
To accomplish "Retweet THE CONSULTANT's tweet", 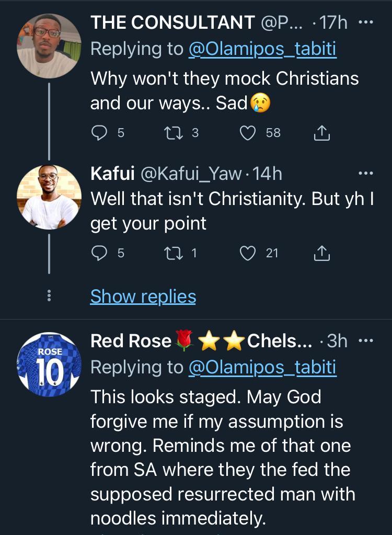I will (172, 133).
